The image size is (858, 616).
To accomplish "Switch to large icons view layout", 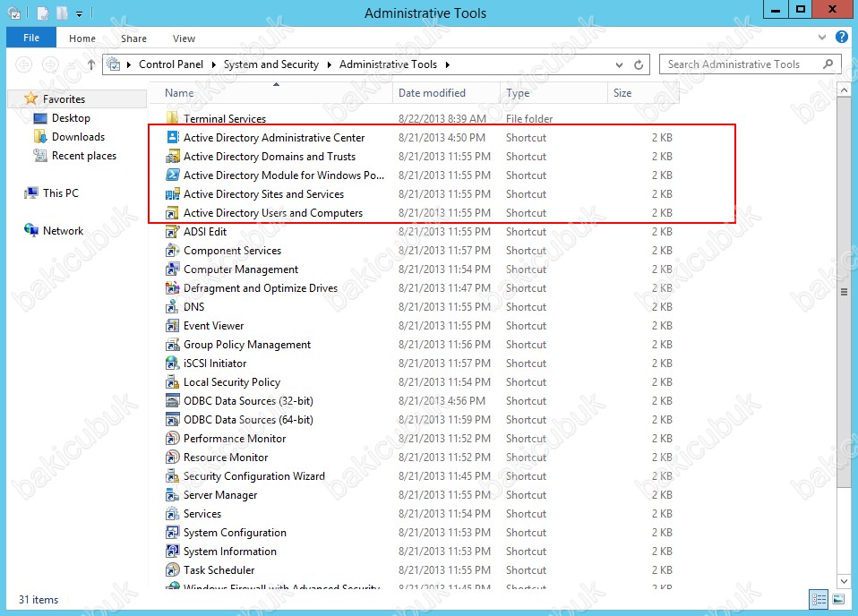I will pyautogui.click(x=838, y=600).
